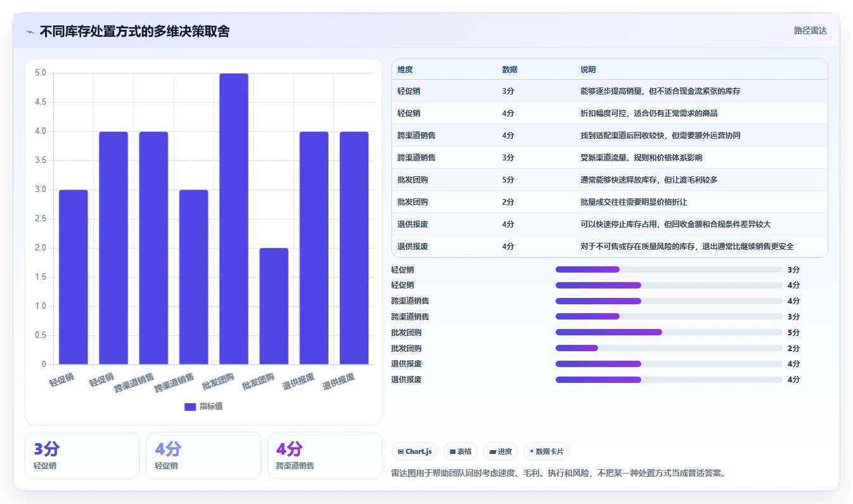
Task: Click the description 受新渠道流量、规则和价格体系影响
Action: 641,158
